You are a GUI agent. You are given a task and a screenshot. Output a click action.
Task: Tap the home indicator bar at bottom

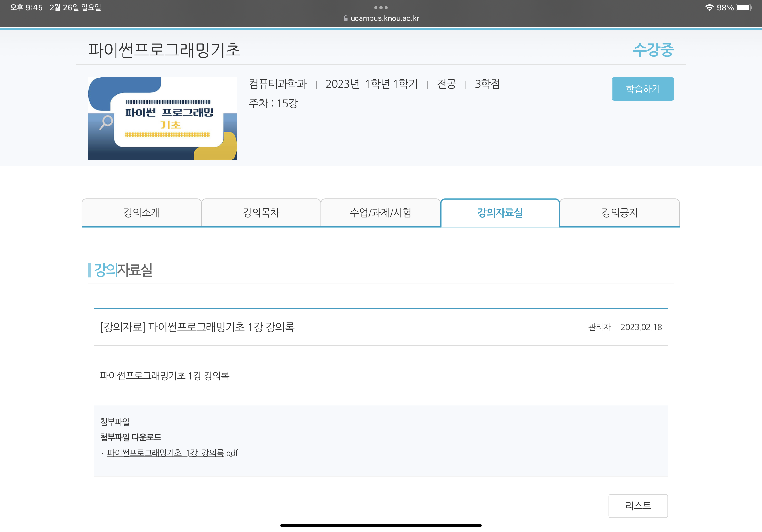pyautogui.click(x=381, y=525)
